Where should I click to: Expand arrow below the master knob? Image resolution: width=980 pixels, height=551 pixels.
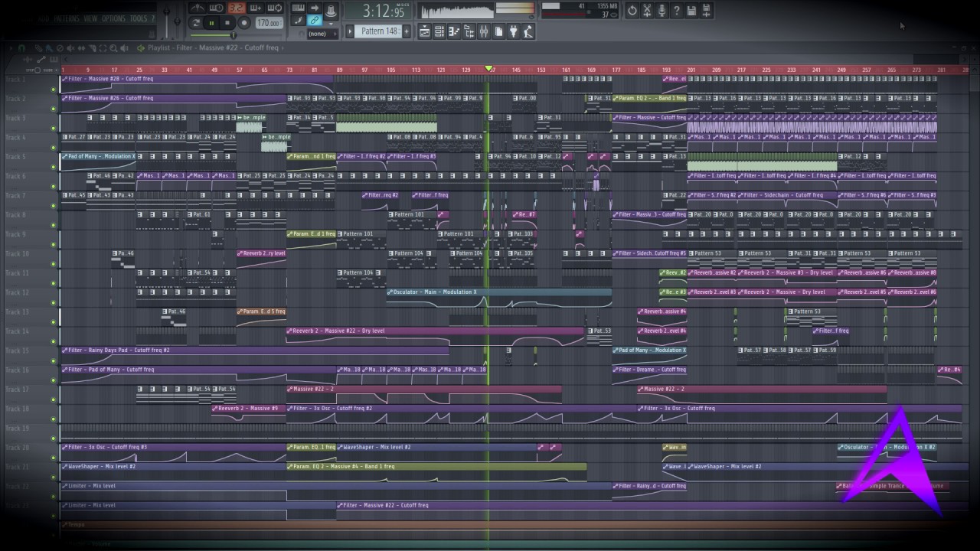331,24
